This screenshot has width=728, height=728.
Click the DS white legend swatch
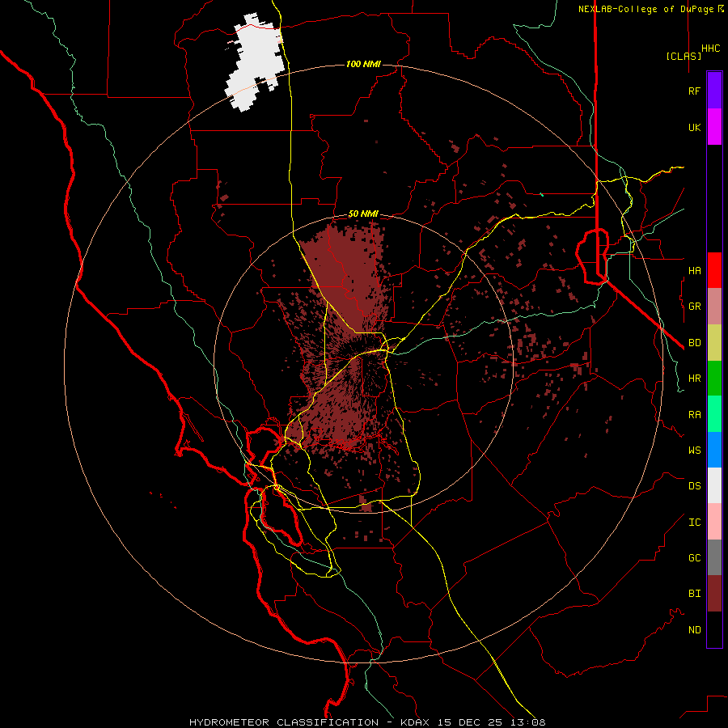[714, 485]
